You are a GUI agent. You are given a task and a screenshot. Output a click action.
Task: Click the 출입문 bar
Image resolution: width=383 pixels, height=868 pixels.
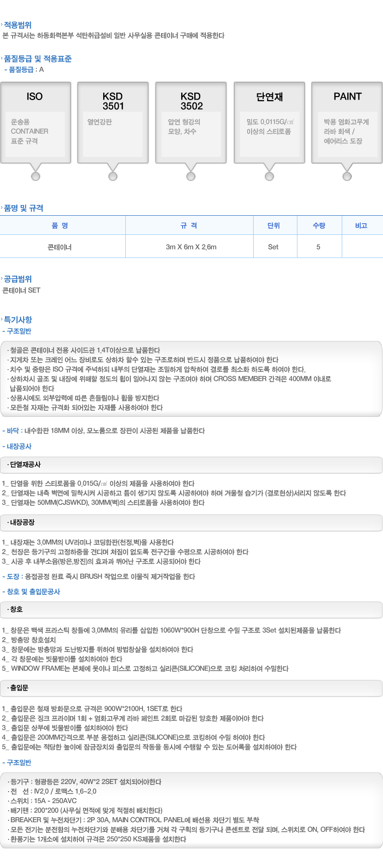(x=191, y=688)
